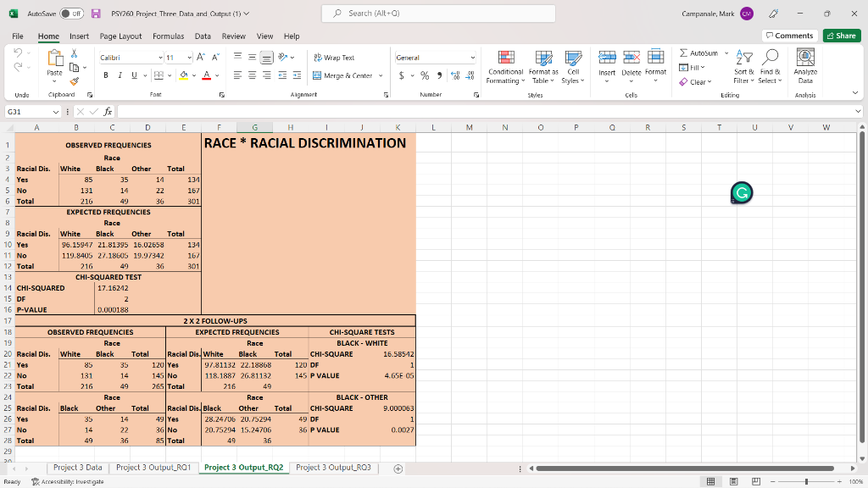
Task: Switch to Project 3 Output_RQ3 sheet
Action: click(333, 468)
